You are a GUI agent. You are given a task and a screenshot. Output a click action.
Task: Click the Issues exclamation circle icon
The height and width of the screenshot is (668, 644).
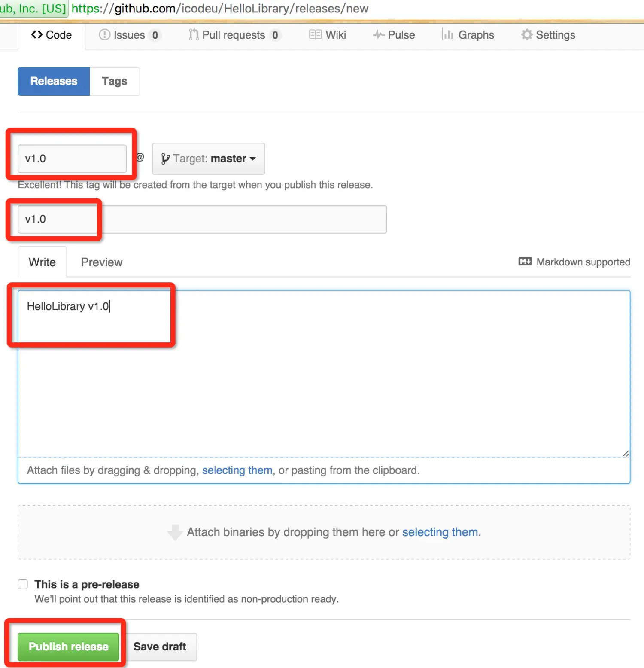point(104,35)
